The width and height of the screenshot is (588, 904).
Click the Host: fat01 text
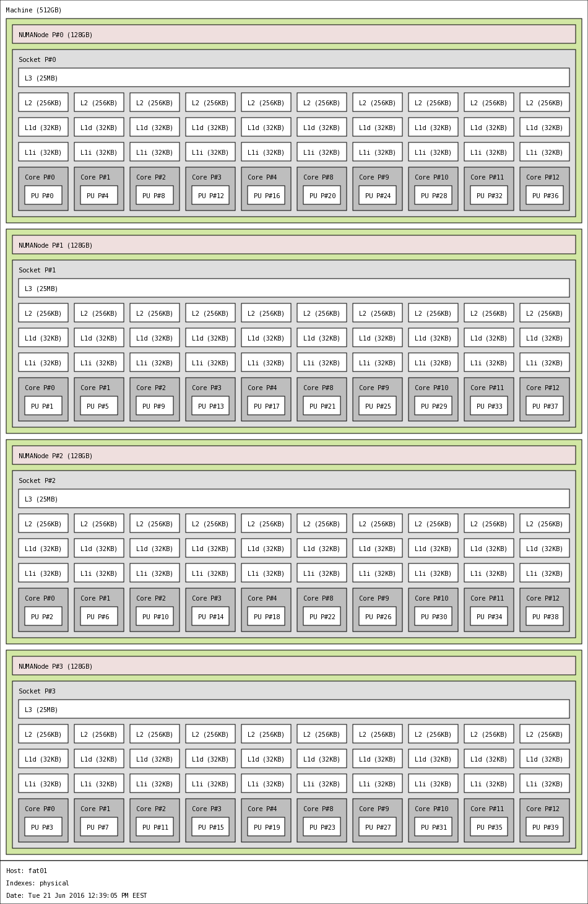[x=27, y=871]
